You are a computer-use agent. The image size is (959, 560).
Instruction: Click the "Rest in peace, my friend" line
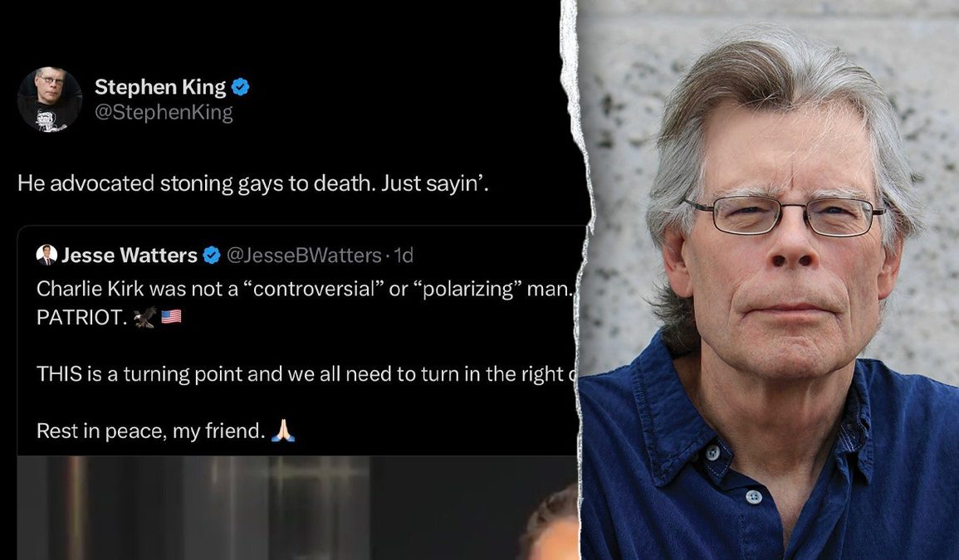[150, 431]
